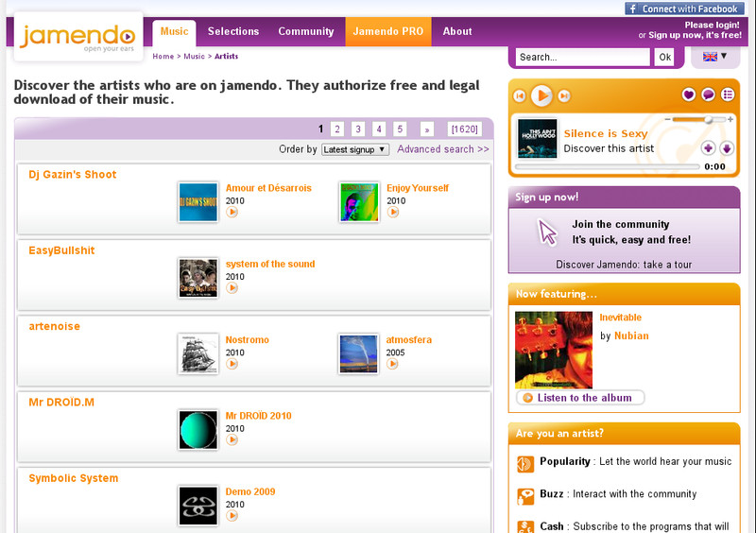Go to page 3 of artists
The image size is (756, 533).
pos(358,129)
